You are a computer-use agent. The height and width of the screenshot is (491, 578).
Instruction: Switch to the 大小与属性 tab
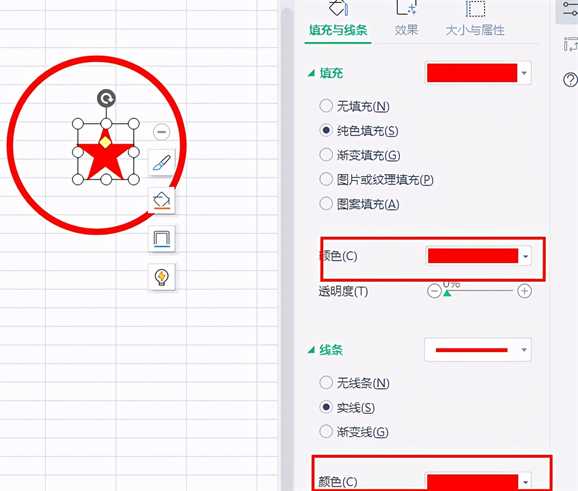click(x=475, y=29)
